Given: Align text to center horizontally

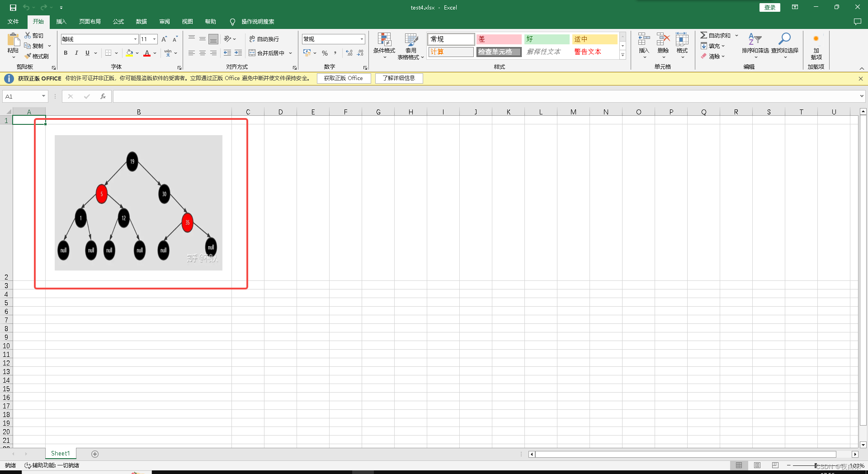Looking at the screenshot, I should pyautogui.click(x=203, y=53).
